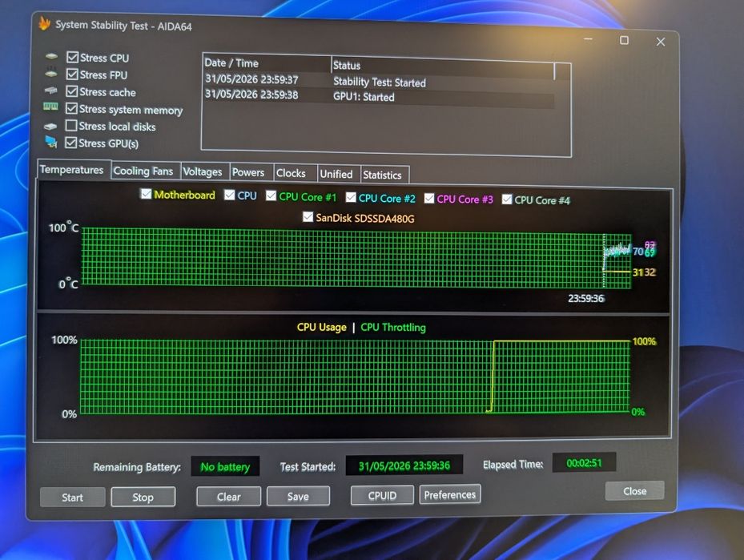Click the cache icon beside Stress cache
Image resolution: width=744 pixels, height=560 pixels.
coord(50,91)
